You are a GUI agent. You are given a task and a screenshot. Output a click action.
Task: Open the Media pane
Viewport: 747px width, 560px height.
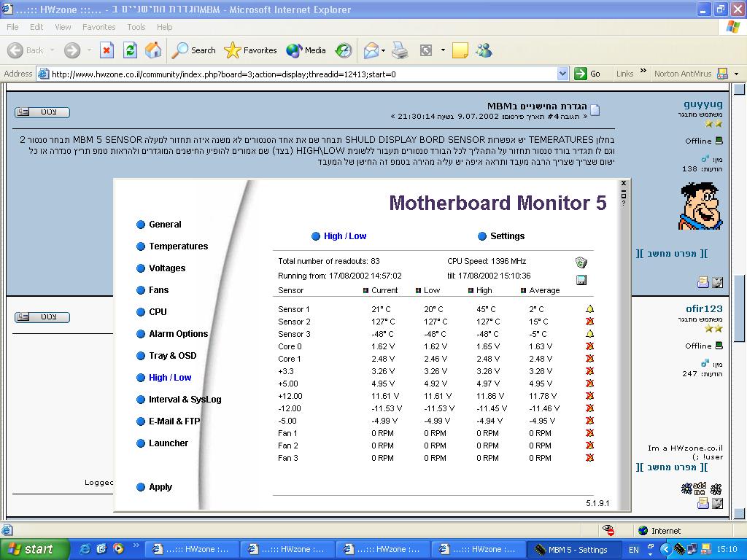coord(306,50)
